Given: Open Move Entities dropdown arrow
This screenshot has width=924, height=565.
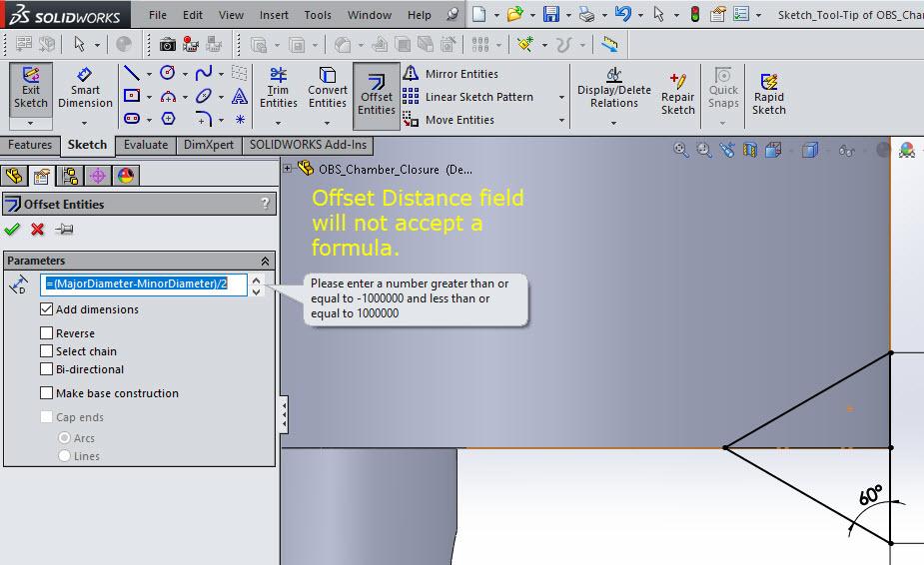Looking at the screenshot, I should coord(561,120).
